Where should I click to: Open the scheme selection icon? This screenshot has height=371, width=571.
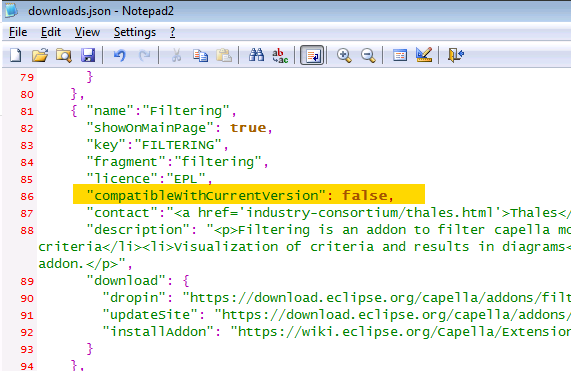400,55
